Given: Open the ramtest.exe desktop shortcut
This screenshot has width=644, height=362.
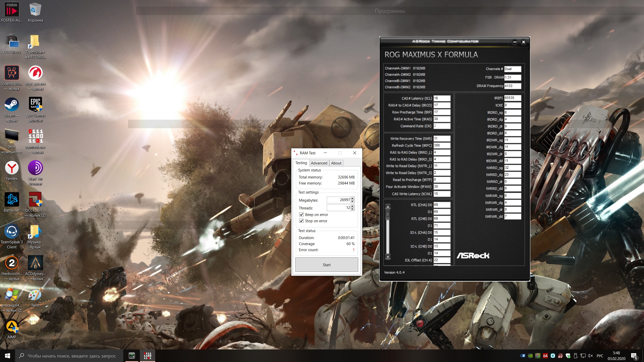Looking at the screenshot, I should click(x=35, y=137).
